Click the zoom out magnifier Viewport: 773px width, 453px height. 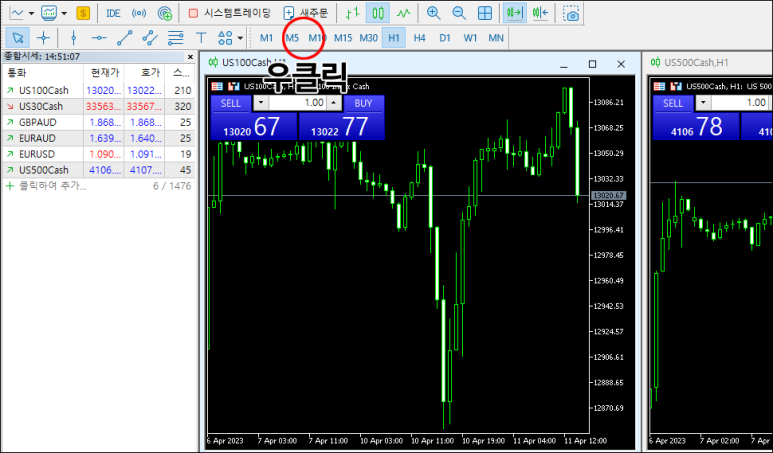click(459, 13)
